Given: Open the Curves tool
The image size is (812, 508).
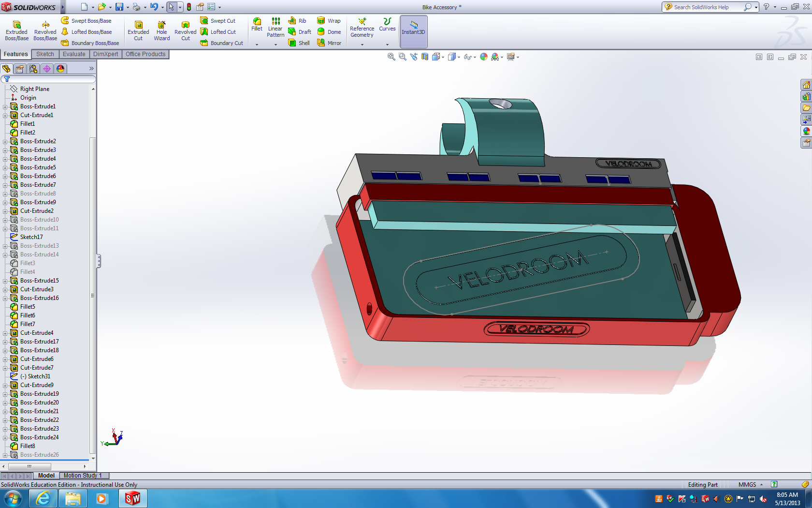Looking at the screenshot, I should 387,25.
